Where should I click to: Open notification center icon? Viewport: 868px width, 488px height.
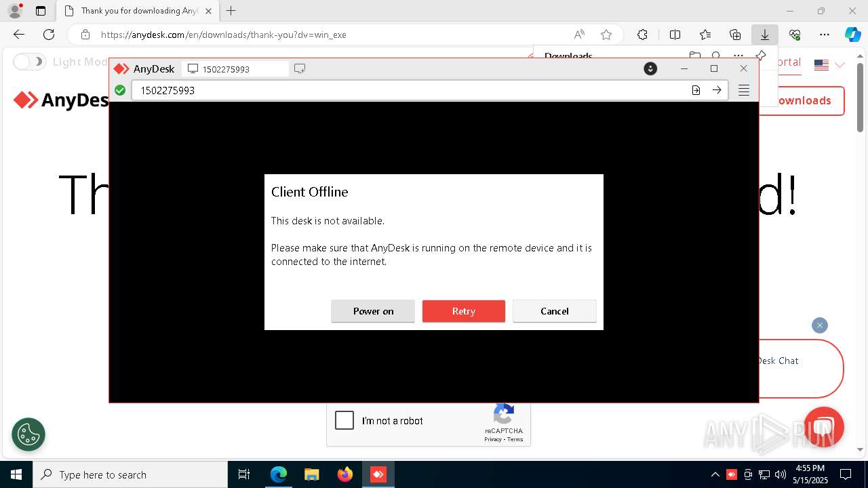(x=846, y=474)
